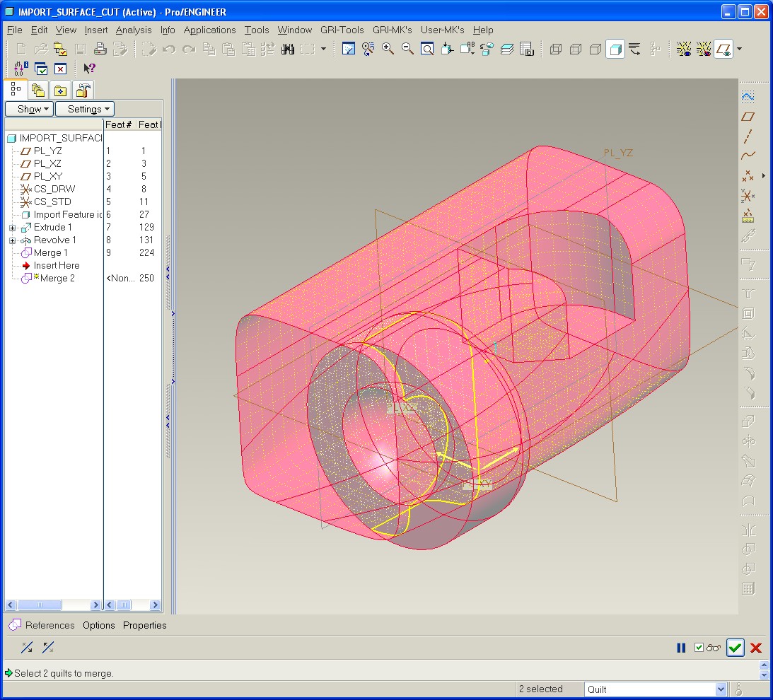Open the References panel tab

[x=50, y=625]
